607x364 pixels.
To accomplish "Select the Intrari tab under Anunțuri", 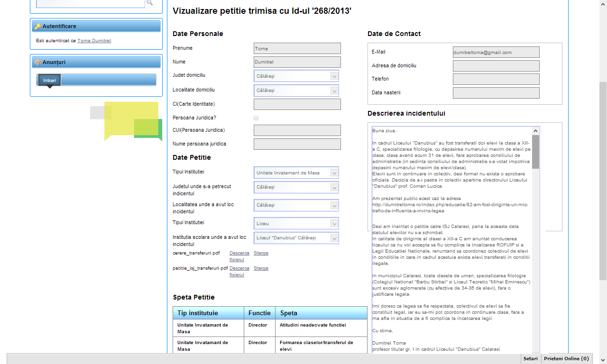I will click(49, 81).
